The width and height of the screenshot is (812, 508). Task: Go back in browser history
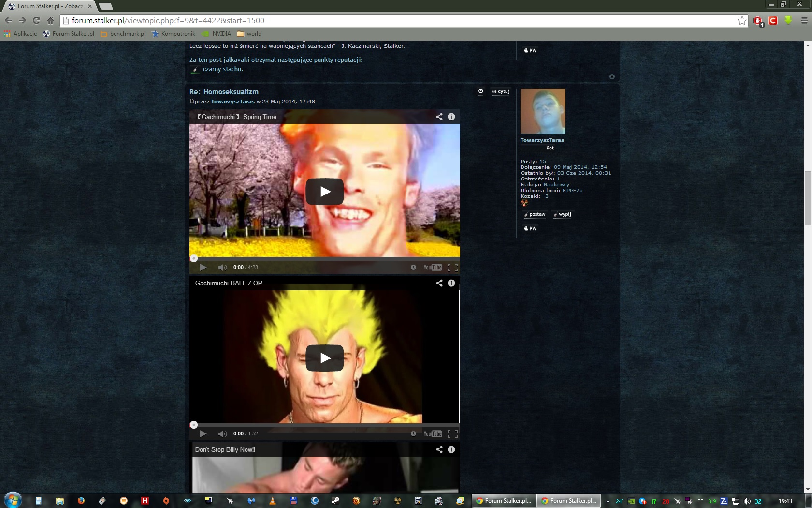8,20
